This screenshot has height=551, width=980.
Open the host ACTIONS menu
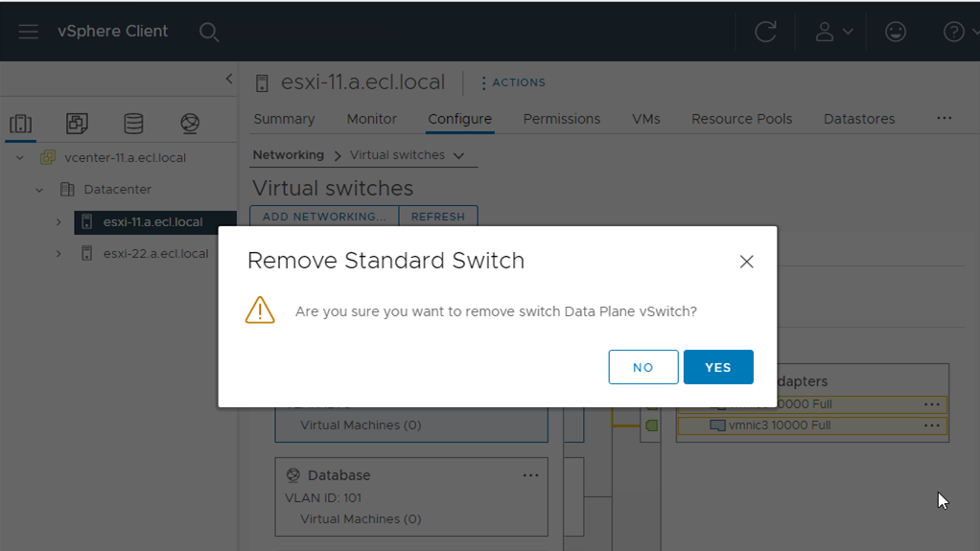(x=513, y=82)
